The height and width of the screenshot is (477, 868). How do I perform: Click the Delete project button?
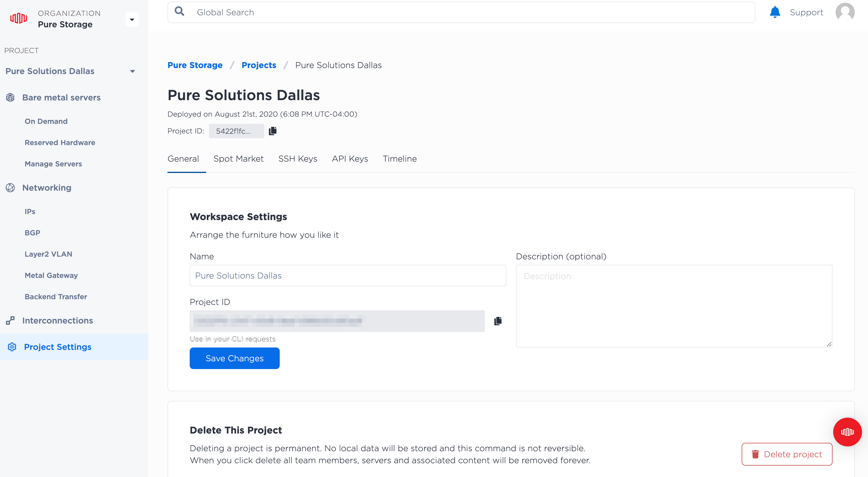point(786,454)
